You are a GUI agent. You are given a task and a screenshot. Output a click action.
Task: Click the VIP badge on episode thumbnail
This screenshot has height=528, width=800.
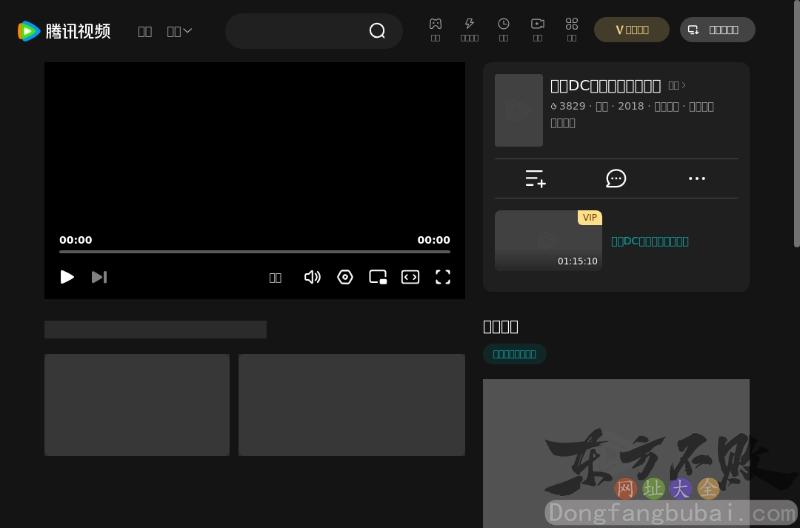click(590, 217)
